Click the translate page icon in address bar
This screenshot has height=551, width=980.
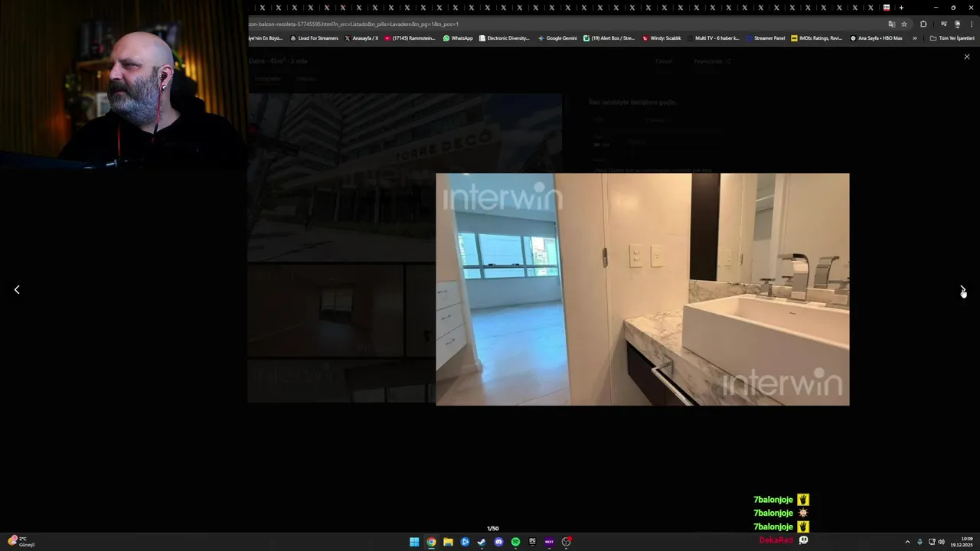(x=891, y=24)
